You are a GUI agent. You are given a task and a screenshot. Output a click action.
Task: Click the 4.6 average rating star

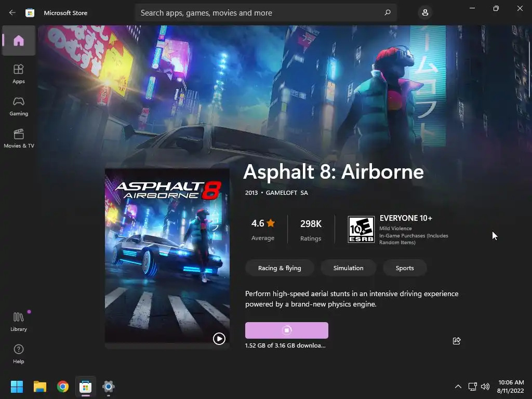click(271, 223)
